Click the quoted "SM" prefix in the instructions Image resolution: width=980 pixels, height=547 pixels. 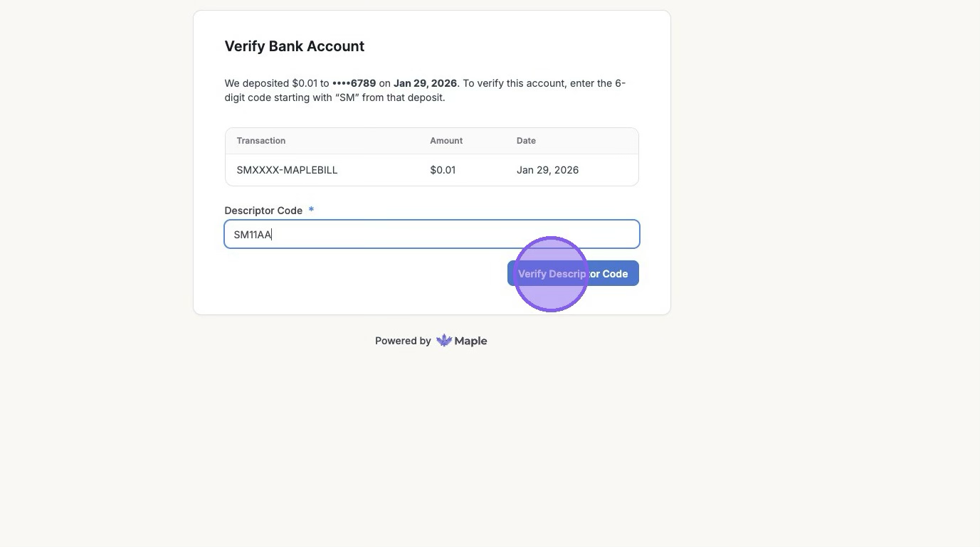pos(347,97)
